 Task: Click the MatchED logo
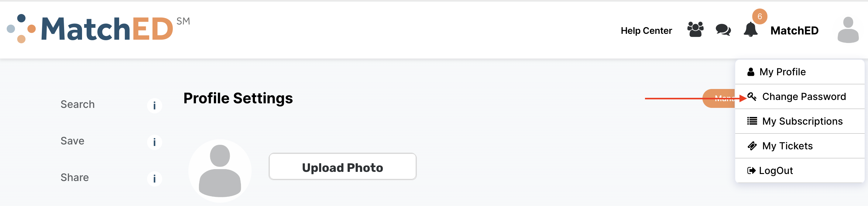98,29
